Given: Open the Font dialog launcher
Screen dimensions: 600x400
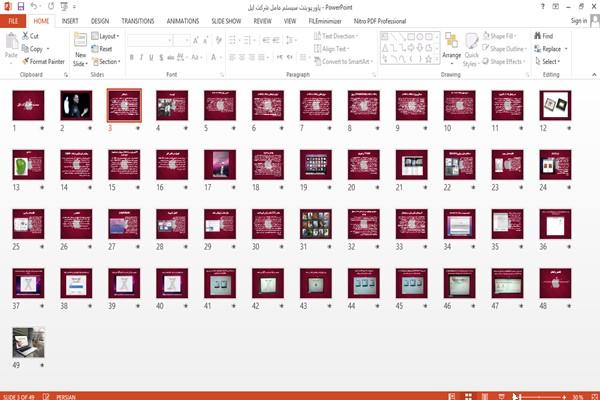Looking at the screenshot, I should [222, 75].
